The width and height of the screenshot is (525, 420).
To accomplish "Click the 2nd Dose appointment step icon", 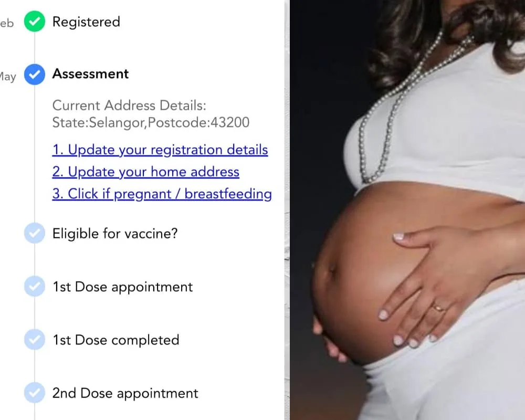I will (35, 393).
